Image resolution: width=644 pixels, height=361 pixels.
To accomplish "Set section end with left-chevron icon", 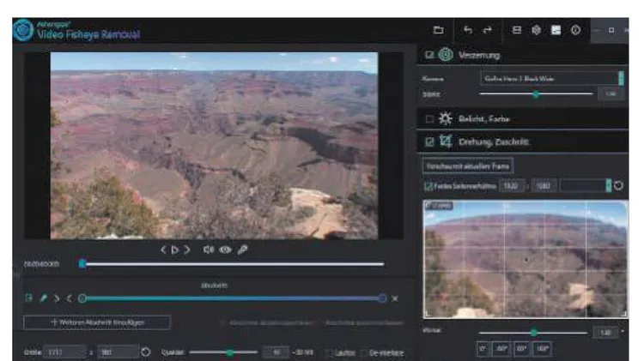I will point(69,298).
